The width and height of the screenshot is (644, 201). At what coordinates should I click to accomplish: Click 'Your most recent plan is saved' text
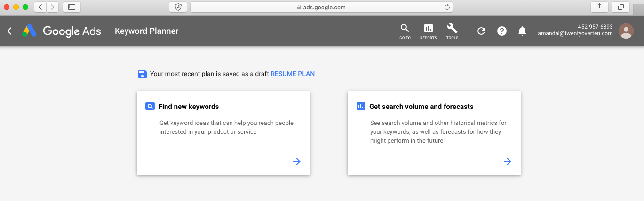pos(209,74)
